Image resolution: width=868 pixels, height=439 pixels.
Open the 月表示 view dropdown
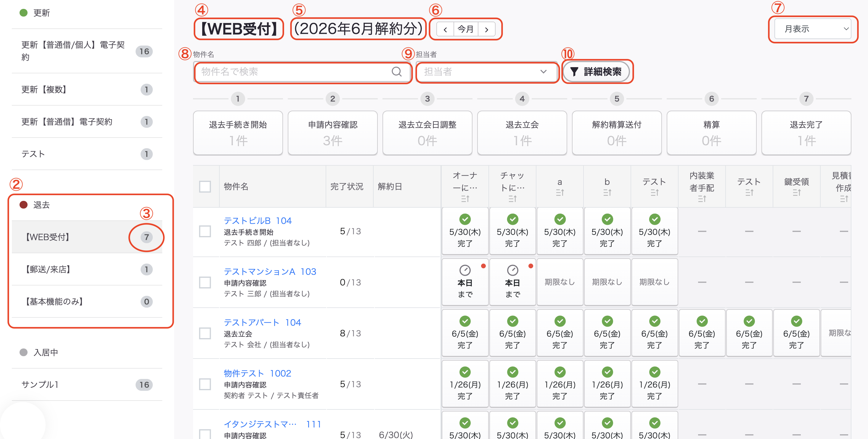click(x=813, y=29)
